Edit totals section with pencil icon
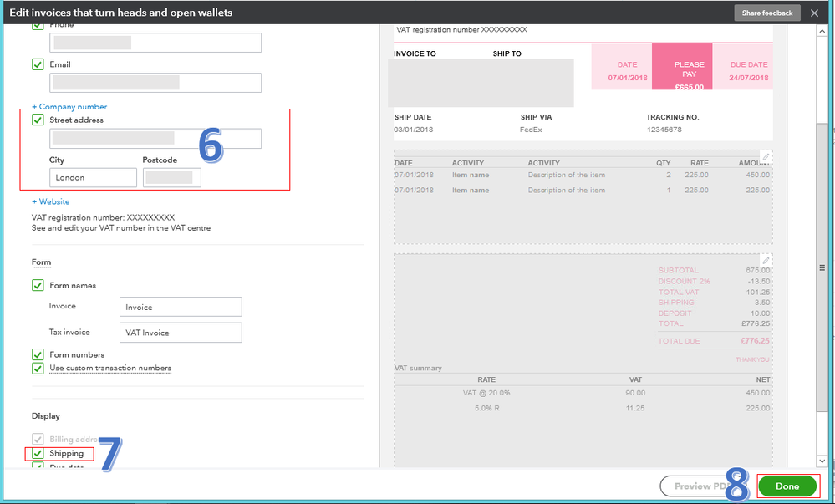 pyautogui.click(x=766, y=261)
